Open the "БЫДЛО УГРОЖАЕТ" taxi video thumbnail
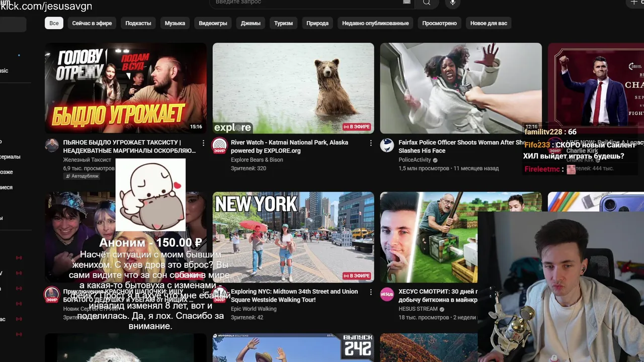Screen dimensions: 644x362 [x=126, y=88]
